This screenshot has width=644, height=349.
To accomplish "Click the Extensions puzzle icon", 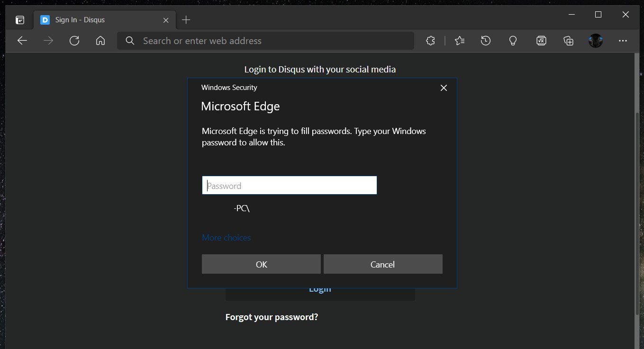I will coord(430,41).
